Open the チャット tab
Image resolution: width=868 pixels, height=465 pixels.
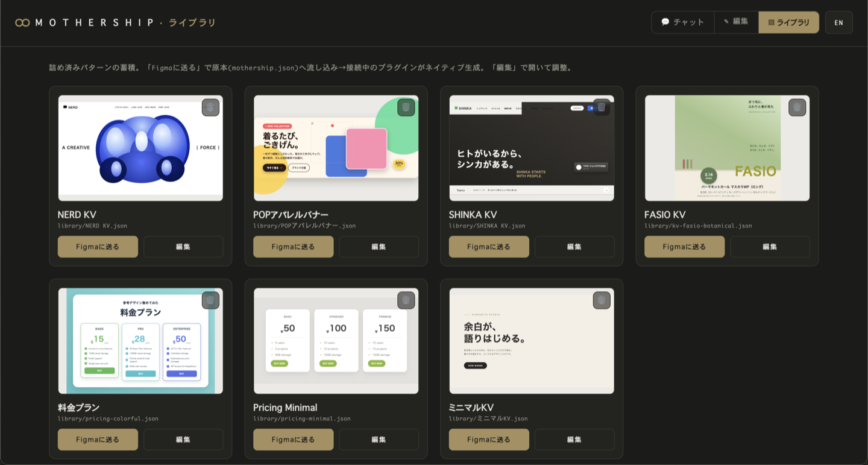click(683, 22)
